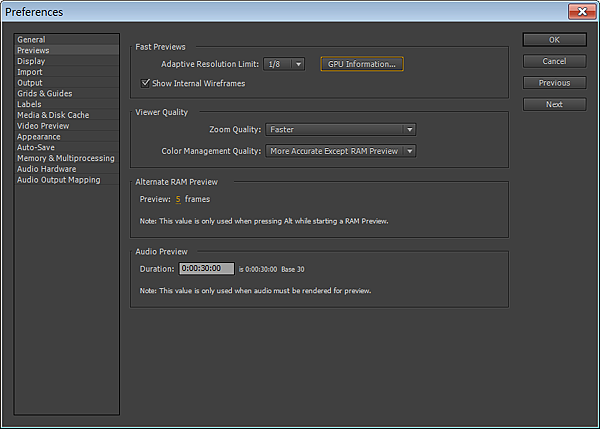
Task: Click the Alternate RAM Preview frames value
Action: point(178,199)
